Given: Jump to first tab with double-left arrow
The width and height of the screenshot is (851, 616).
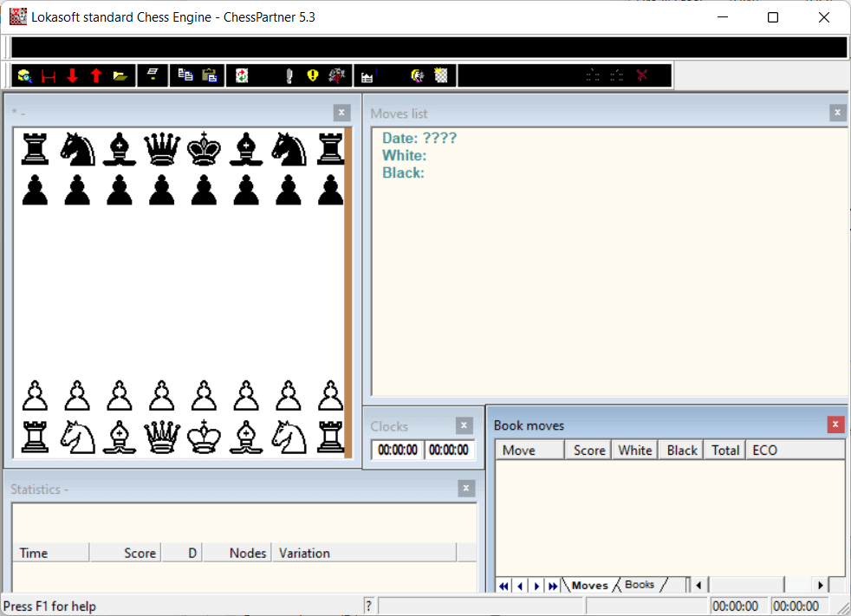Looking at the screenshot, I should click(x=504, y=586).
